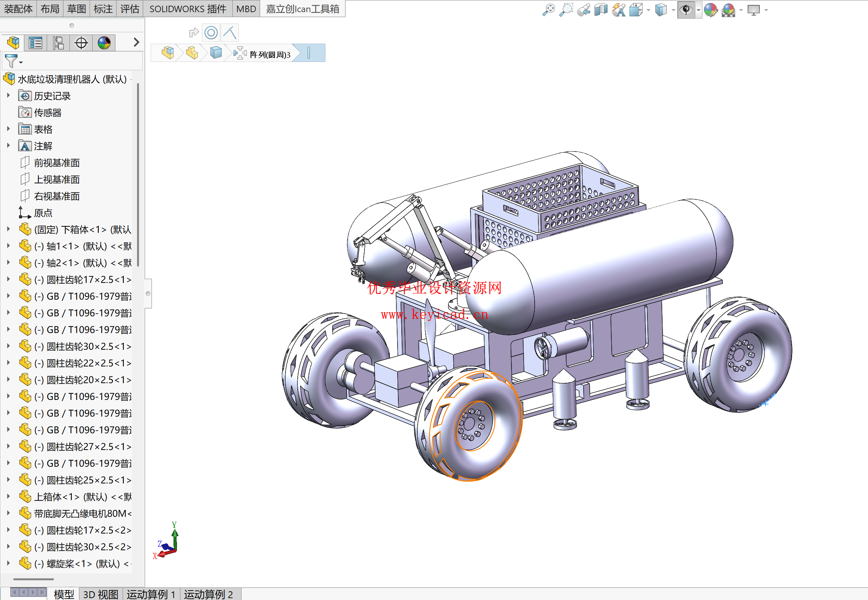Click the angled line tool icon

tap(230, 33)
